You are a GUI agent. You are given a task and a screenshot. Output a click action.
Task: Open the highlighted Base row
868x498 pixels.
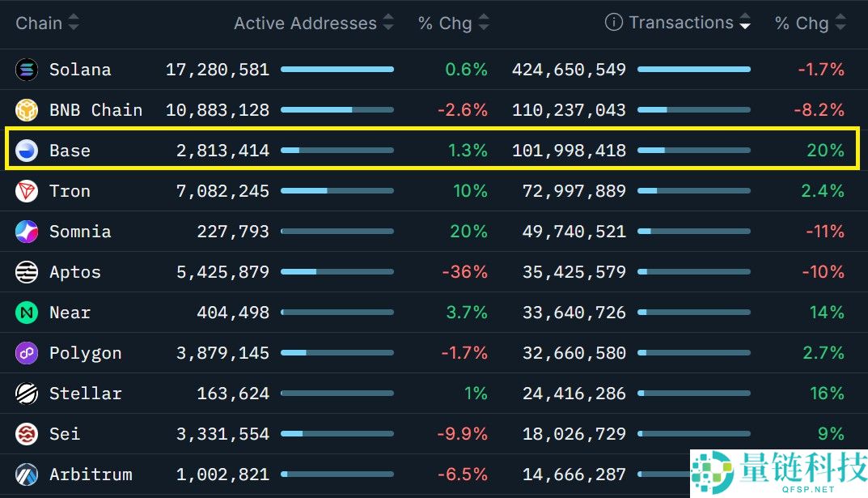pyautogui.click(x=434, y=151)
